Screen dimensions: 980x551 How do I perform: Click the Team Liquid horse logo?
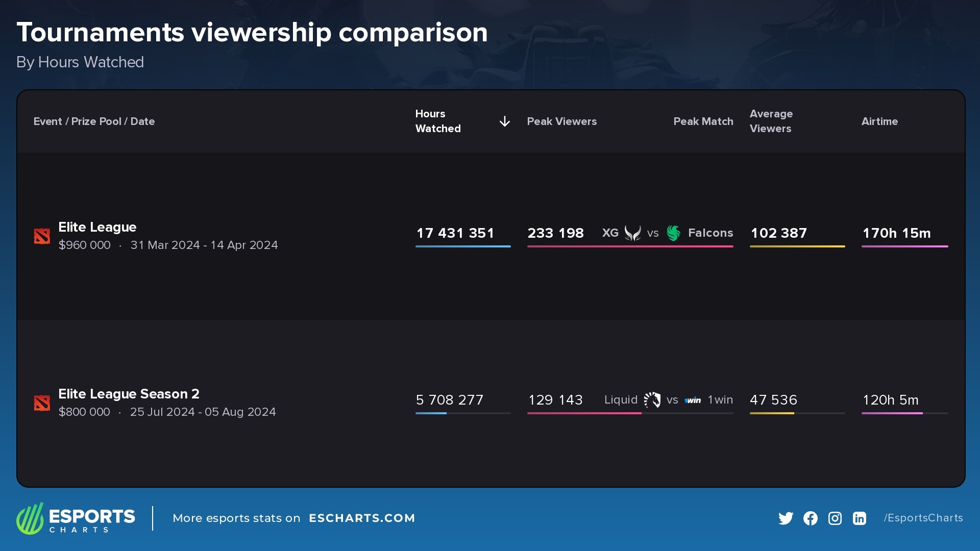tap(652, 400)
